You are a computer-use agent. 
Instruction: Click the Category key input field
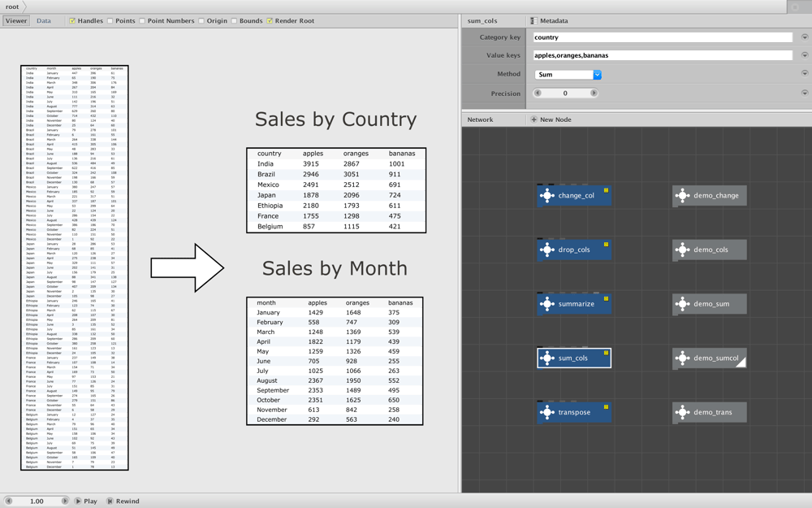point(663,37)
